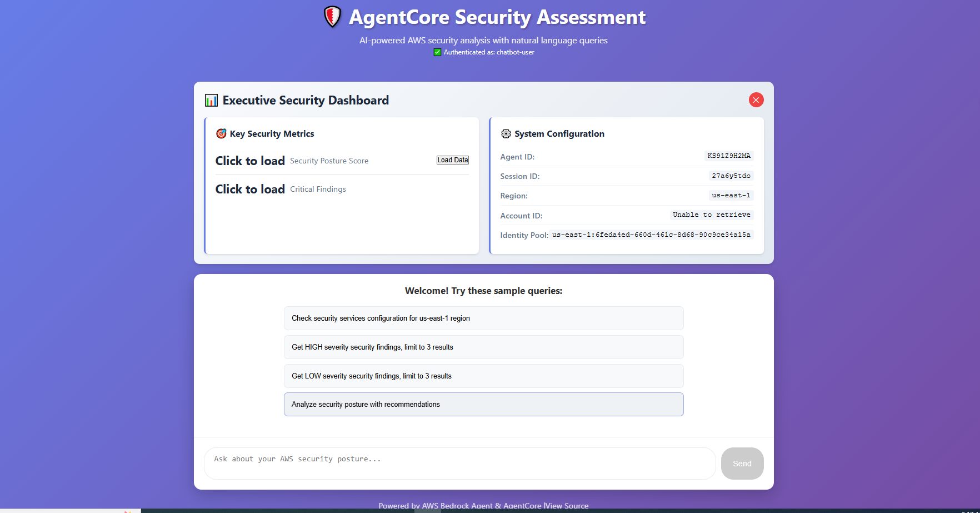Click the gear icon next to System Configuration
The image size is (980, 513).
[x=506, y=133]
